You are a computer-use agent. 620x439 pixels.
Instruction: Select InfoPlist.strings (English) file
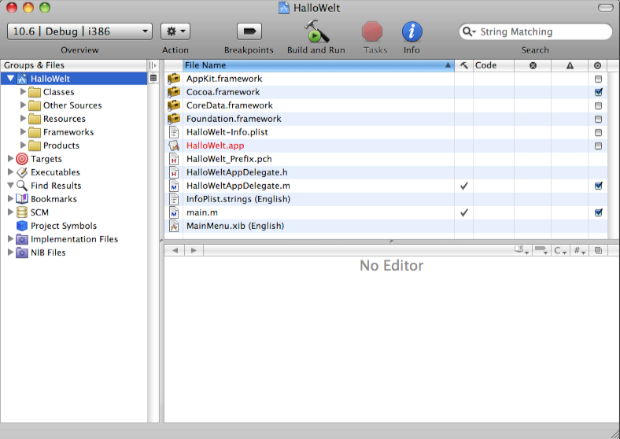(238, 199)
